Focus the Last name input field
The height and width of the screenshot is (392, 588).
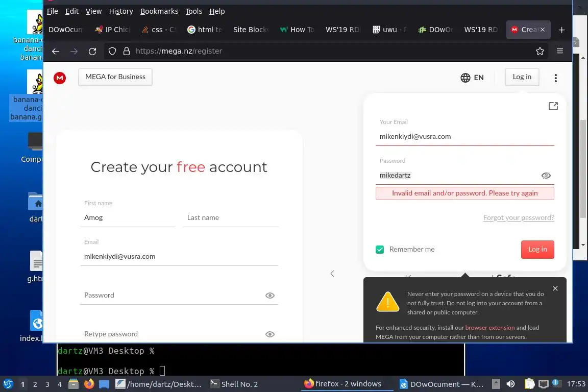[x=231, y=217]
